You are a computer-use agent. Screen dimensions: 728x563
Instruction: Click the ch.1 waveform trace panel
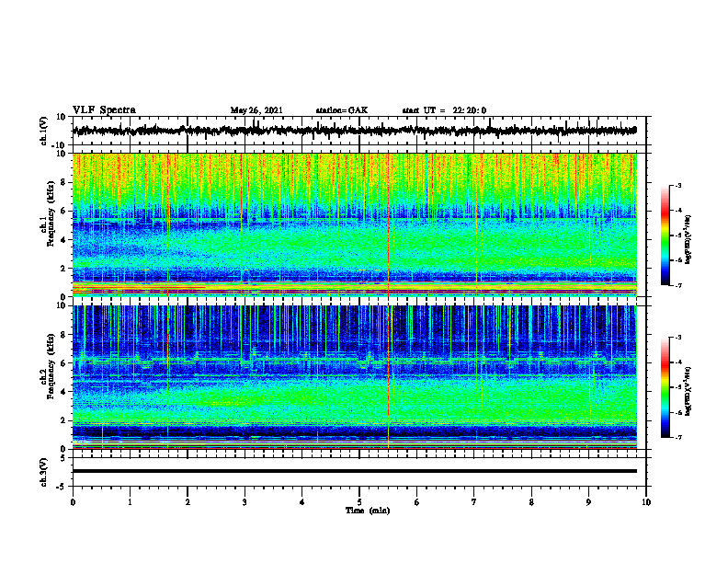[358, 131]
